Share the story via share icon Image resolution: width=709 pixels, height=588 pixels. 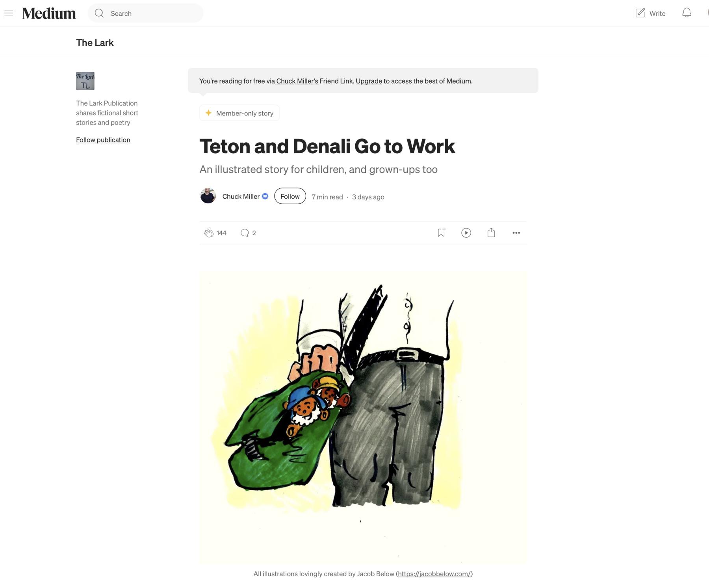click(x=491, y=233)
